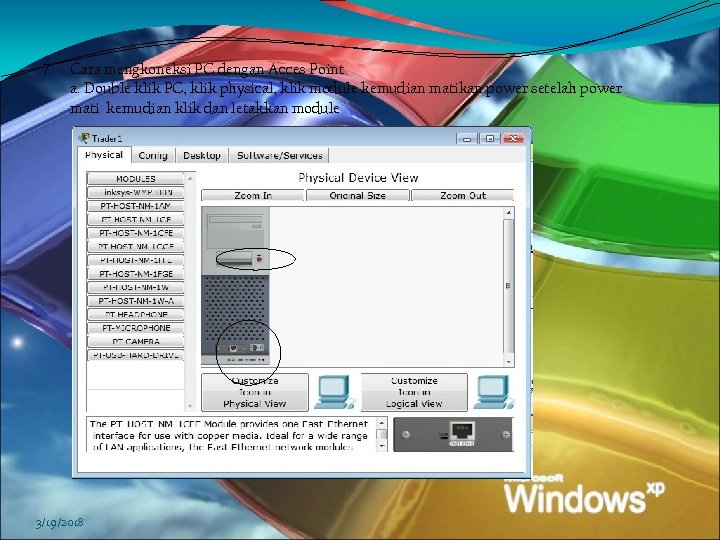
Task: Click the Zoom In button
Action: point(253,196)
